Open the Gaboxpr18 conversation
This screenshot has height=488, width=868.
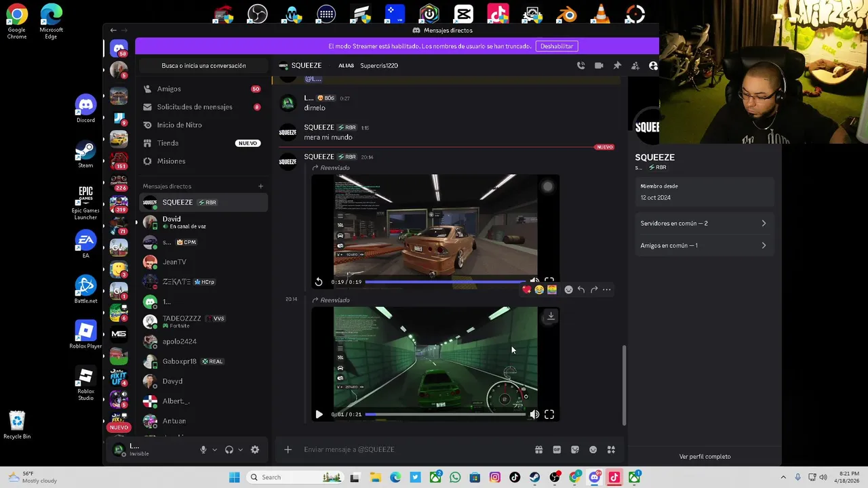coord(203,361)
